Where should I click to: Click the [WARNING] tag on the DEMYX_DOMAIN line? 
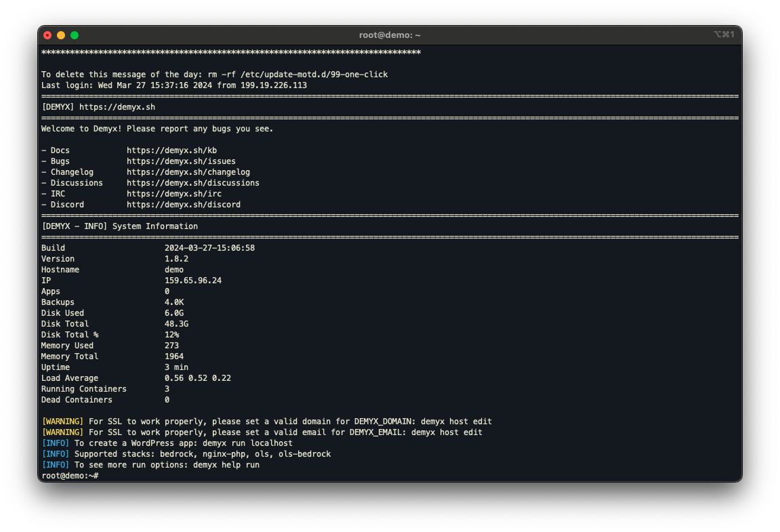tap(62, 422)
